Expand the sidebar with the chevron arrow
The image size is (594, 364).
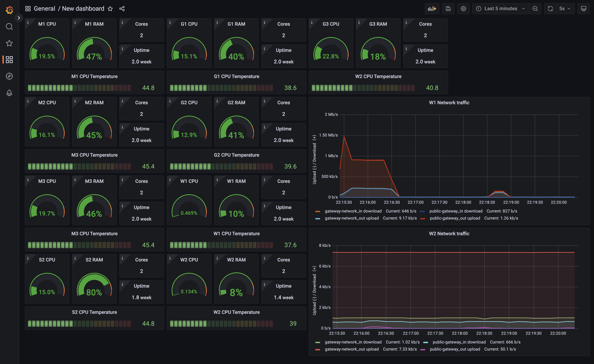tap(19, 18)
